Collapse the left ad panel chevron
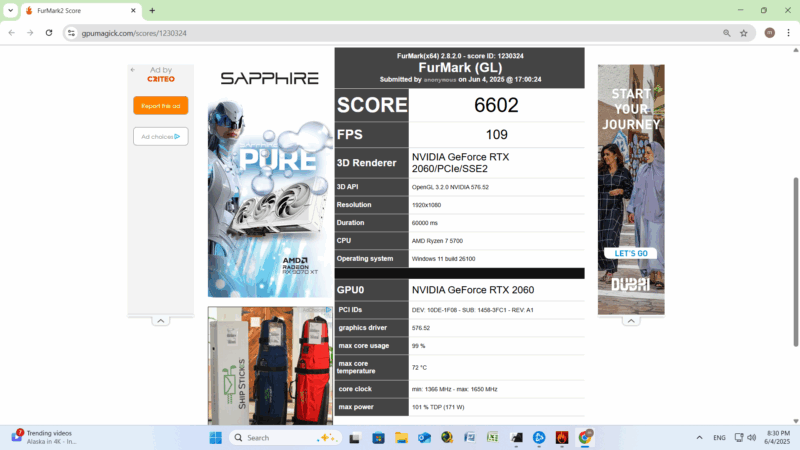 [x=161, y=321]
